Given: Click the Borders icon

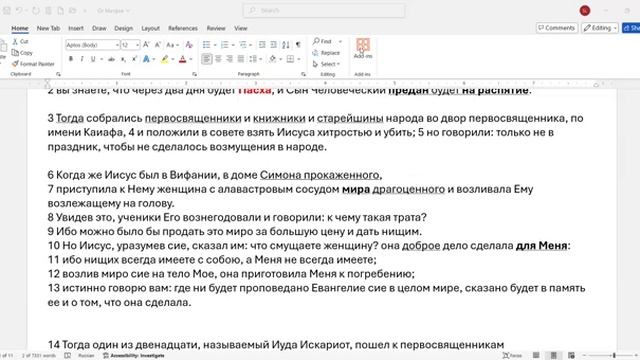Looking at the screenshot, I should click(x=290, y=59).
